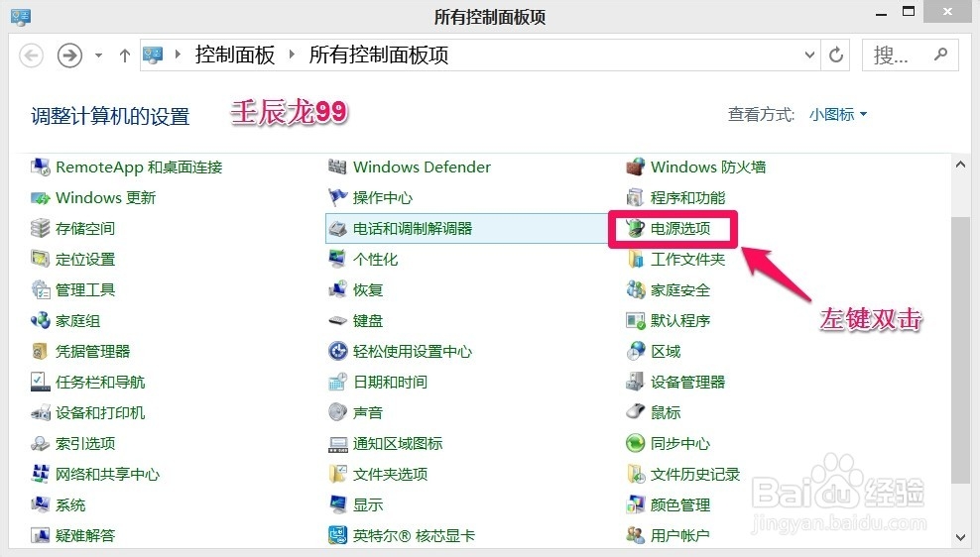The height and width of the screenshot is (557, 980).
Task: Open the 默认程序 link
Action: [x=680, y=321]
